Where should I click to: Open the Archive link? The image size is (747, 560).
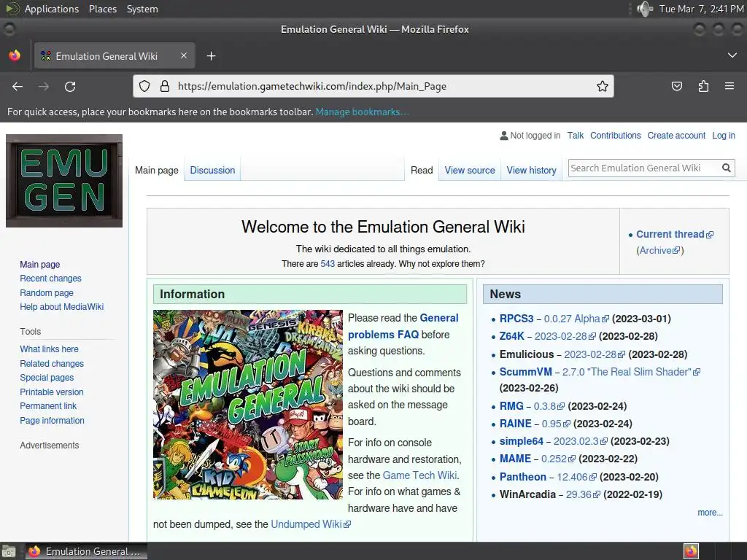[659, 250]
